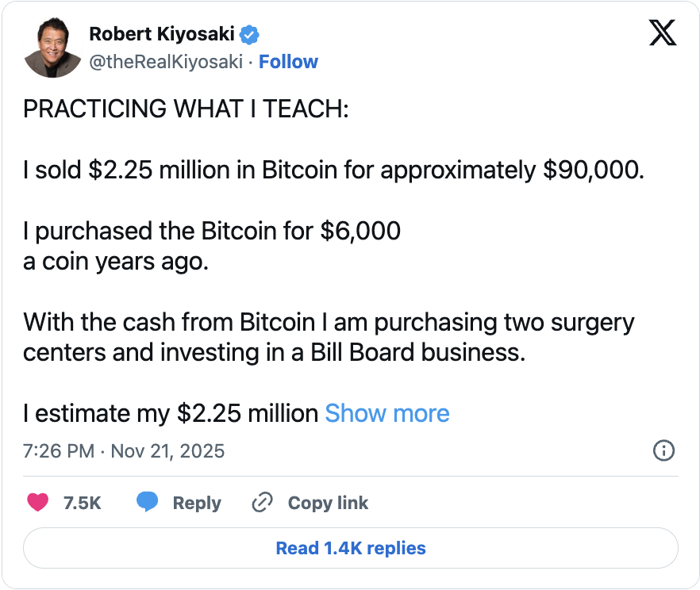
Task: Open the 7:26 PM Nov 21, 2025 timestamp
Action: click(124, 451)
